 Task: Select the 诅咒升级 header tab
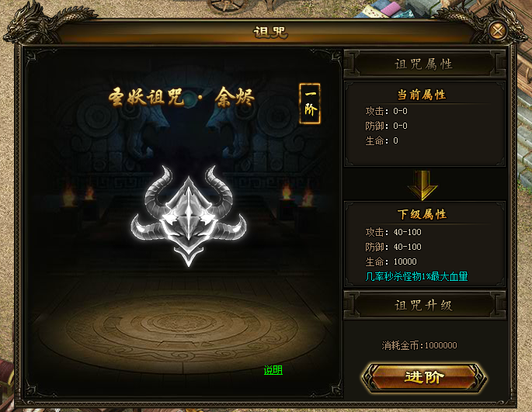point(425,305)
